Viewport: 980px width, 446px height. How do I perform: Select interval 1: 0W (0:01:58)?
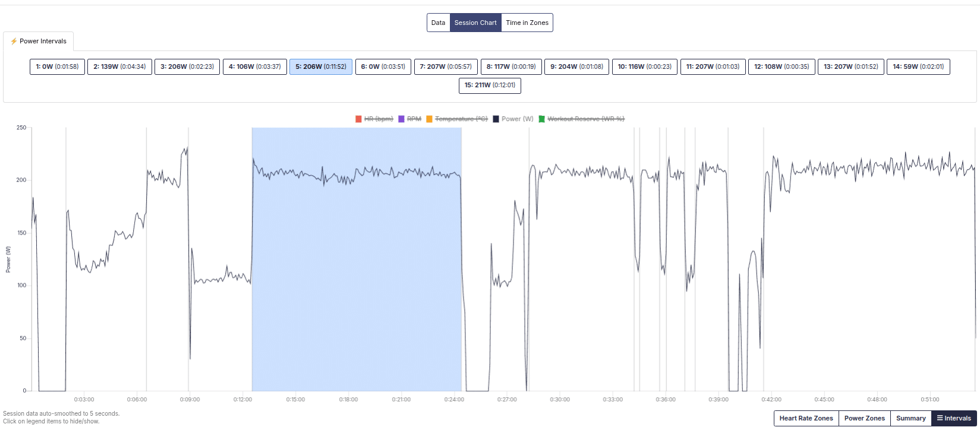57,67
